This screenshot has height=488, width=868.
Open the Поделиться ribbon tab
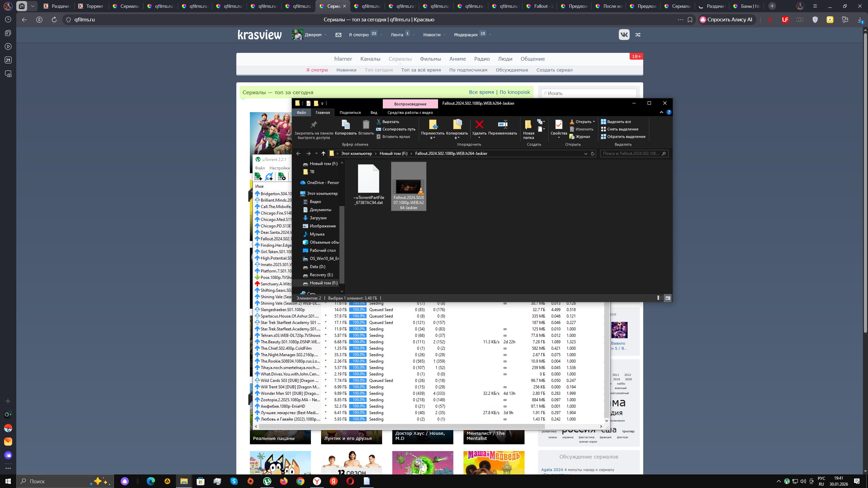[350, 113]
